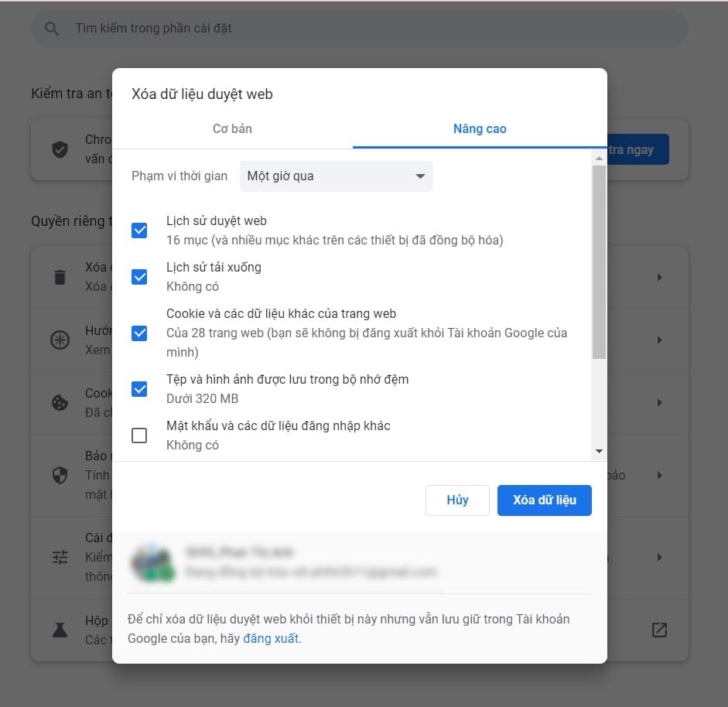The height and width of the screenshot is (707, 728).
Task: Open the Phạm vi thời gian dropdown
Action: (x=336, y=176)
